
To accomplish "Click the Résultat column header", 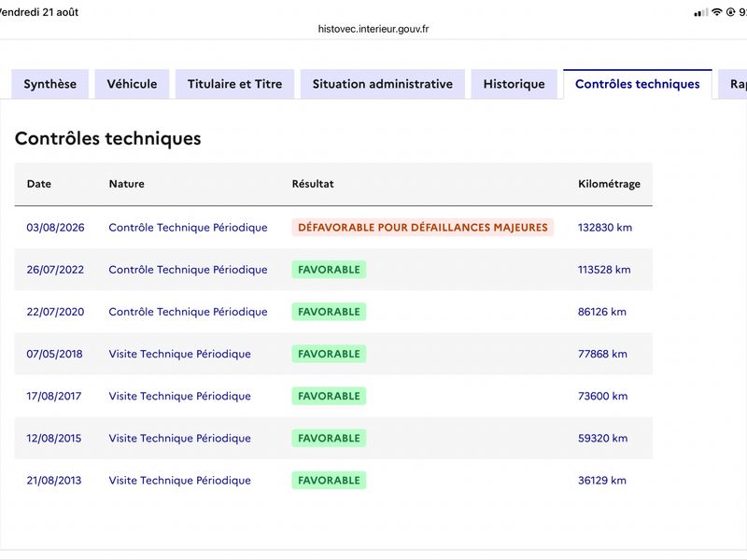I will pyautogui.click(x=313, y=184).
